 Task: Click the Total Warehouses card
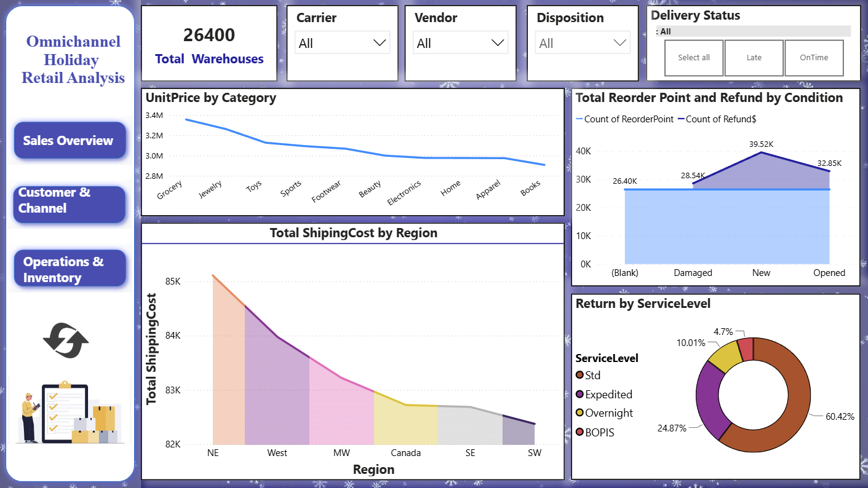(x=209, y=44)
